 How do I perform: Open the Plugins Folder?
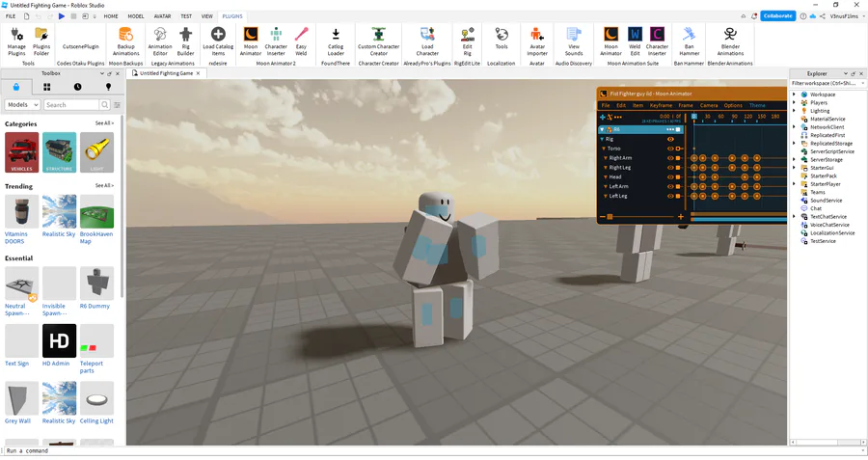click(41, 41)
